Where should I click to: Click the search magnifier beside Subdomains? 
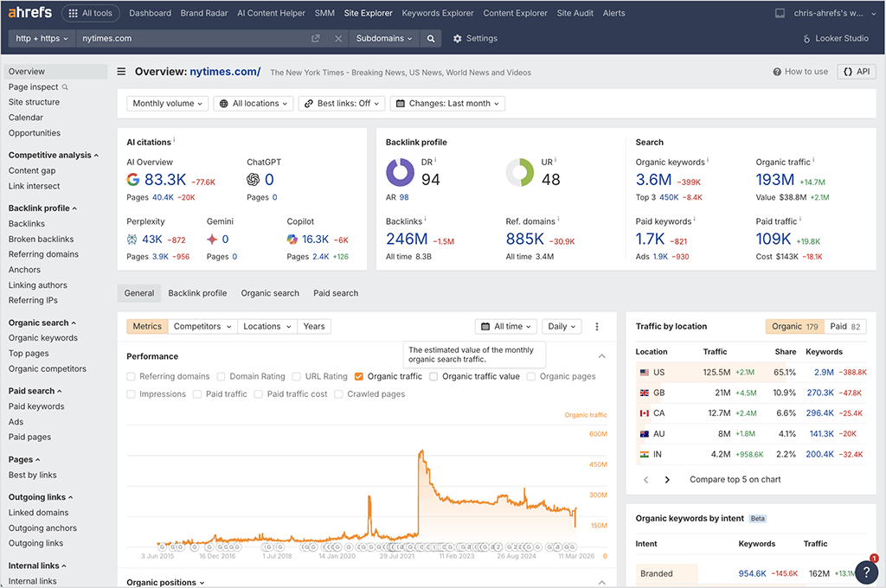click(x=432, y=38)
